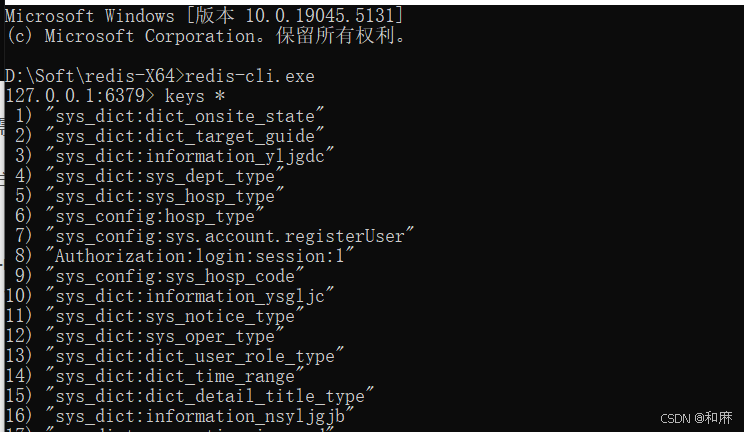Click the "sys_config:sys_hosp_code" key entry
The height and width of the screenshot is (432, 744).
pyautogui.click(x=175, y=276)
